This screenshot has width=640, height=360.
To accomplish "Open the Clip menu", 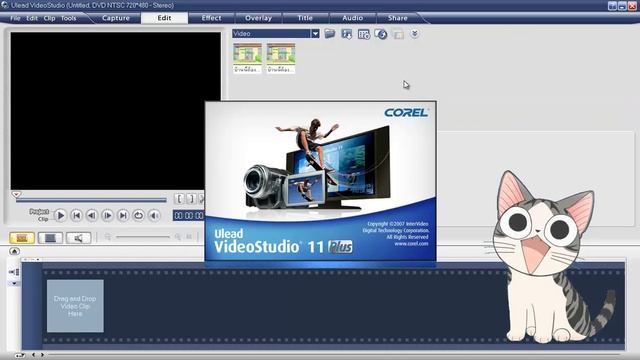I will 49,18.
